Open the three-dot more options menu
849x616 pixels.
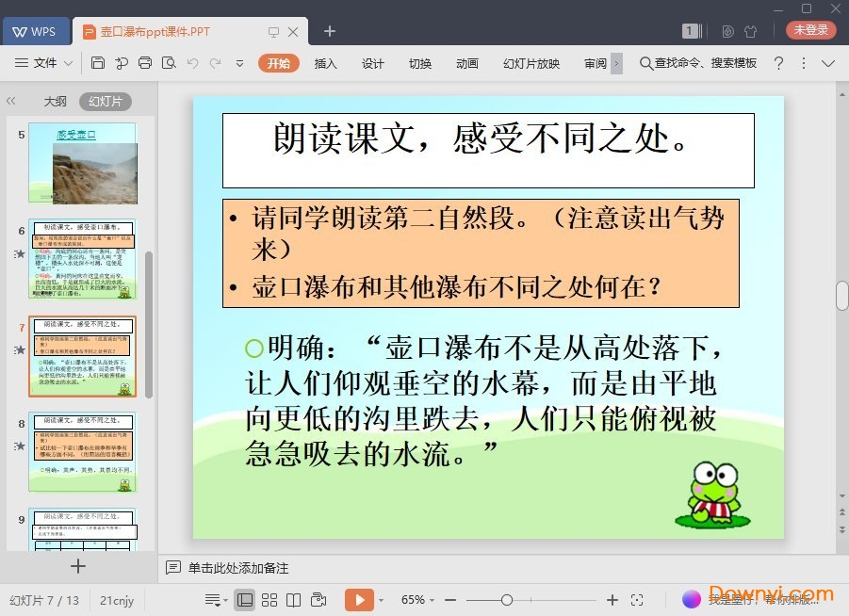(804, 63)
